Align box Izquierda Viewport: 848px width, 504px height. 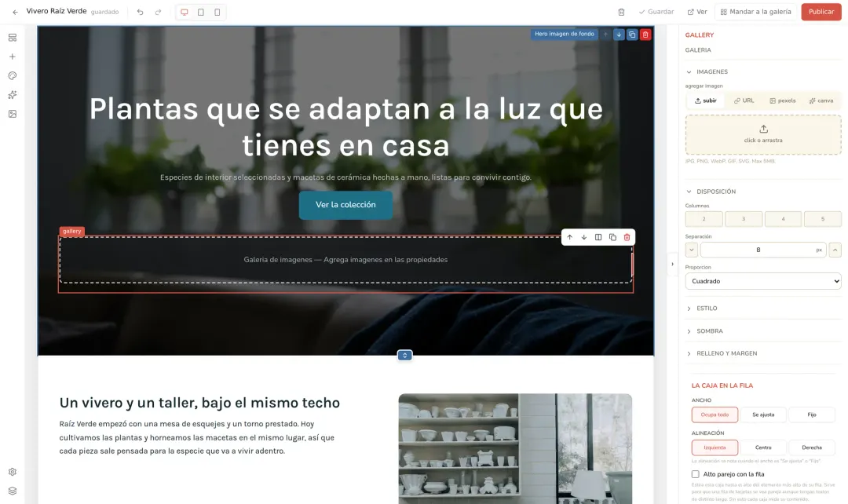(x=715, y=447)
